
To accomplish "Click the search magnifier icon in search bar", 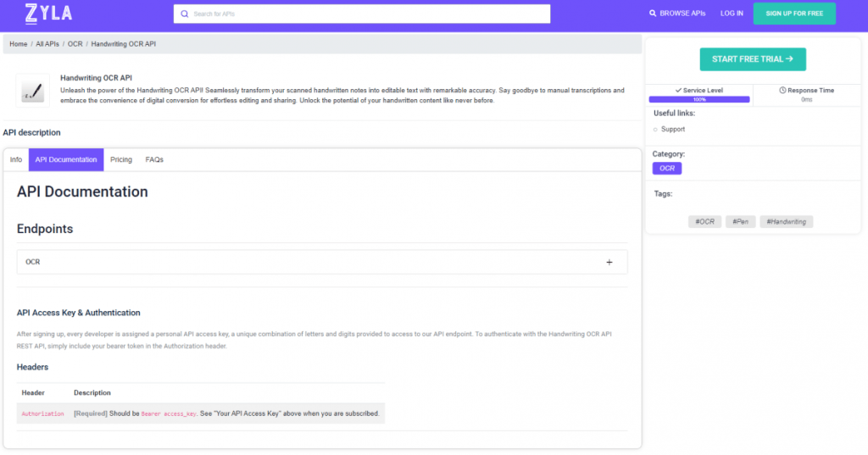I will pos(184,14).
